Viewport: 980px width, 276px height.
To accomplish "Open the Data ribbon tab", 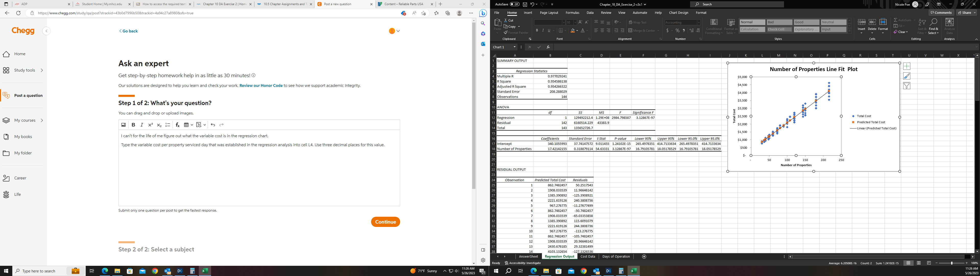I will (x=590, y=13).
